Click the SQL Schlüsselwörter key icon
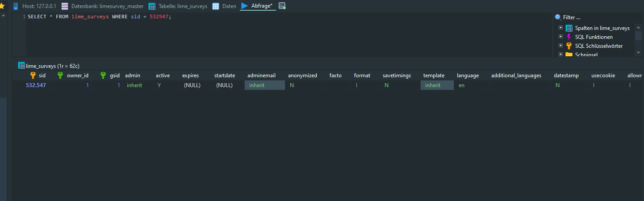The height and width of the screenshot is (201, 644). click(569, 46)
